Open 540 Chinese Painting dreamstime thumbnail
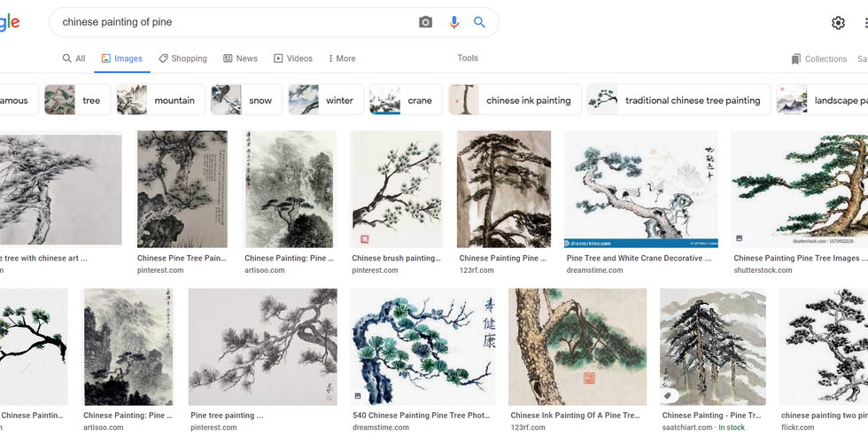 (423, 346)
